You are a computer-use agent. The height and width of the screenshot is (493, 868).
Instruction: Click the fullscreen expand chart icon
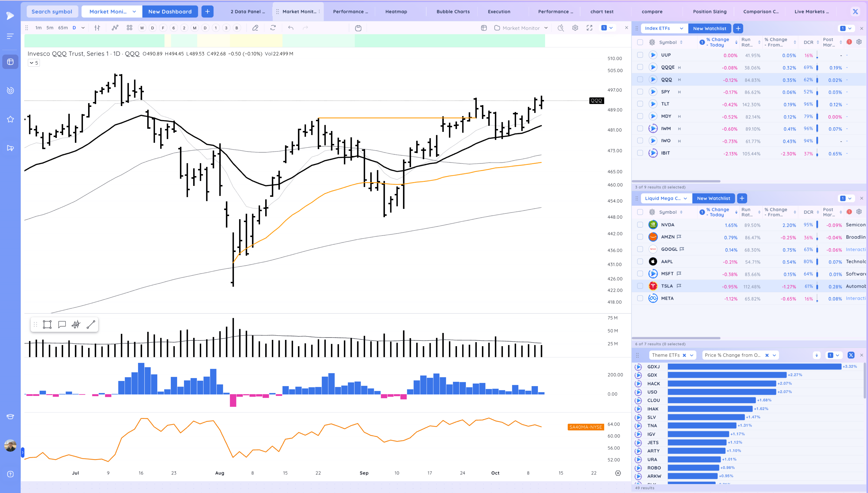(589, 28)
